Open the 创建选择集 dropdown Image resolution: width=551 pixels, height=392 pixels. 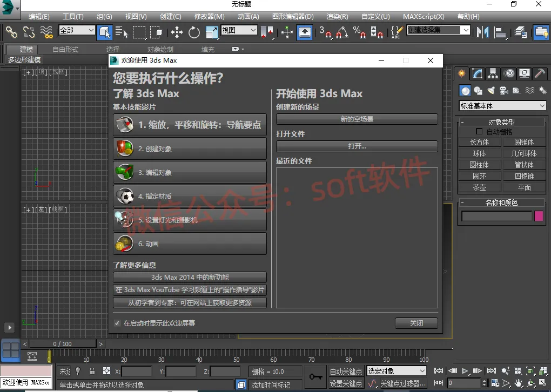438,30
